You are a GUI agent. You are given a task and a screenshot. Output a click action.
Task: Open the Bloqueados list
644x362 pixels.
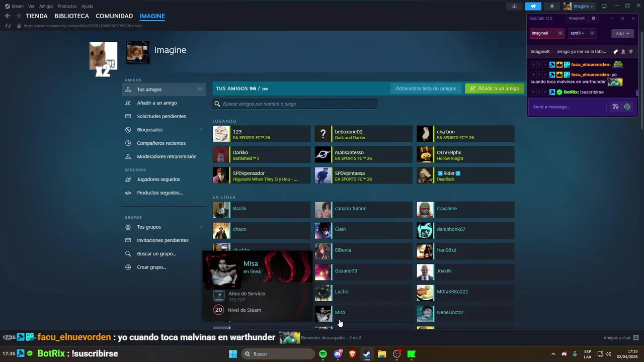click(x=164, y=130)
